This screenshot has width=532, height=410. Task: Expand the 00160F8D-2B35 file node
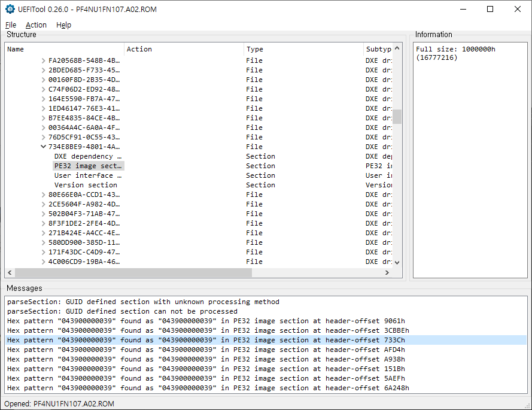(43, 80)
